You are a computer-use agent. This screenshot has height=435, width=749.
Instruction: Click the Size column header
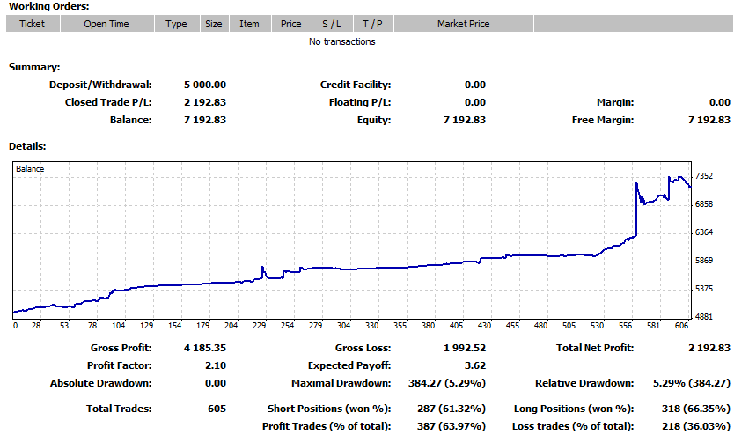(x=213, y=24)
